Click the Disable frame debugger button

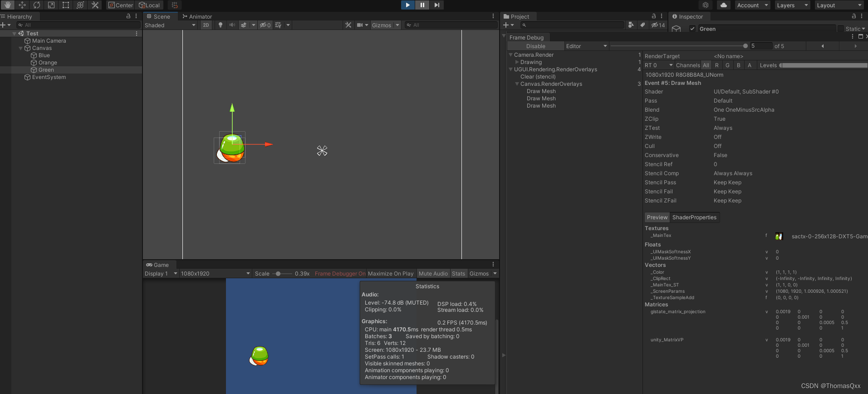tap(535, 46)
